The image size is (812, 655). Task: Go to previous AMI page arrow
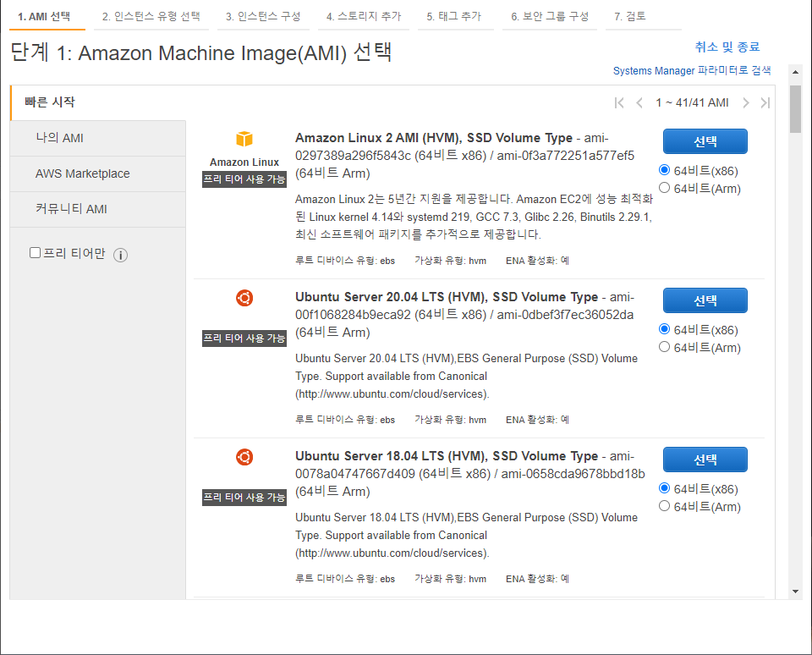(x=639, y=102)
